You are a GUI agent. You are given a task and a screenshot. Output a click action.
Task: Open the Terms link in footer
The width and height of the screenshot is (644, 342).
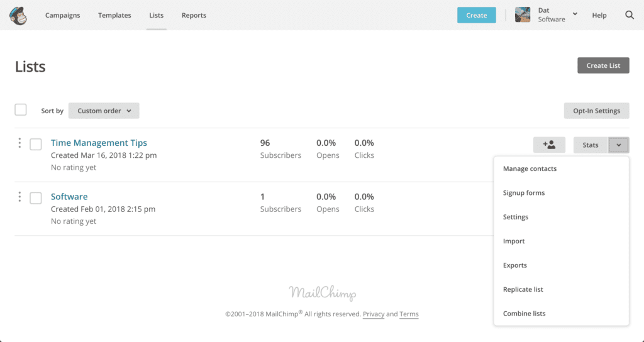pyautogui.click(x=409, y=314)
